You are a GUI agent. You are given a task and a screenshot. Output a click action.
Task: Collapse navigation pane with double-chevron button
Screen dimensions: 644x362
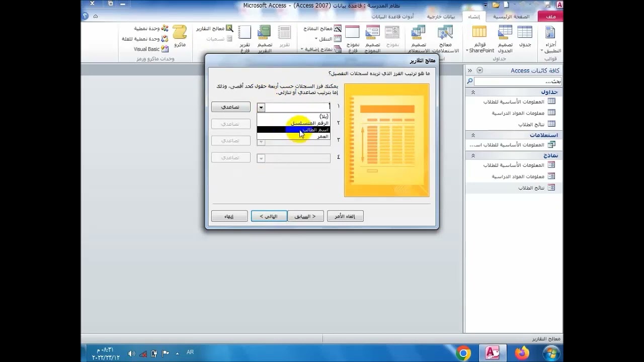tap(469, 70)
